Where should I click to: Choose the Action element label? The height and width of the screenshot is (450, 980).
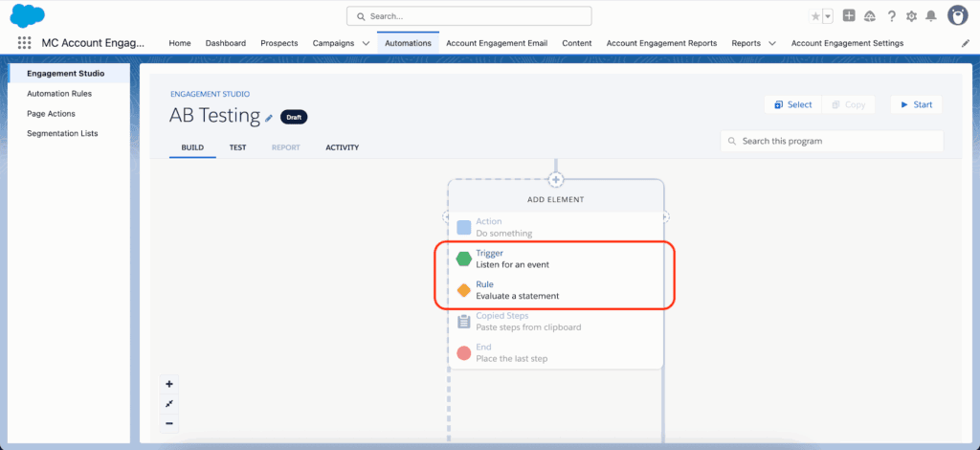tap(489, 221)
